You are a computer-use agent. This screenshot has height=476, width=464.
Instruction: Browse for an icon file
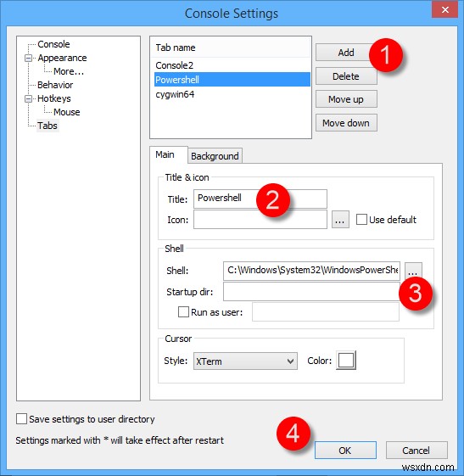point(340,220)
